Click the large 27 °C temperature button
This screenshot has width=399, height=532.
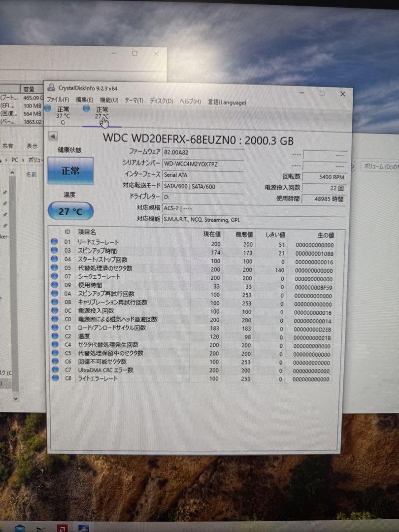(x=70, y=211)
